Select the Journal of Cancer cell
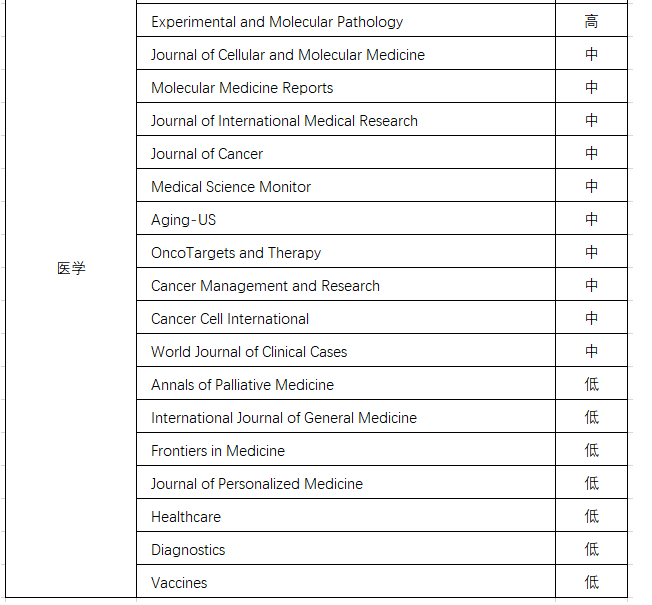Screen dimensions: 652x605 tap(346, 152)
